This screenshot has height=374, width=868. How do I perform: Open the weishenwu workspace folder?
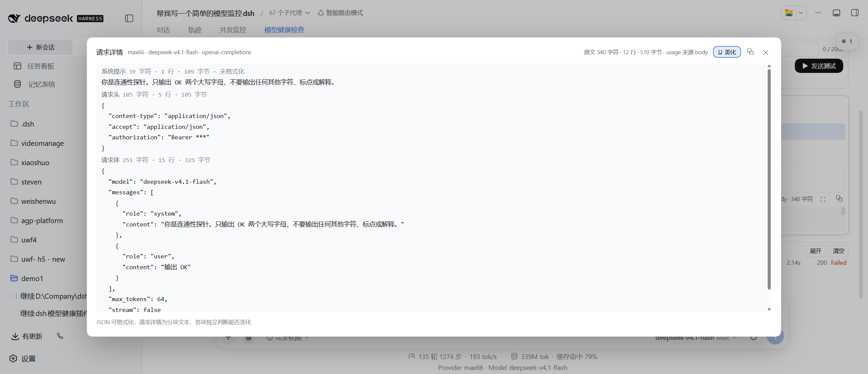33,201
